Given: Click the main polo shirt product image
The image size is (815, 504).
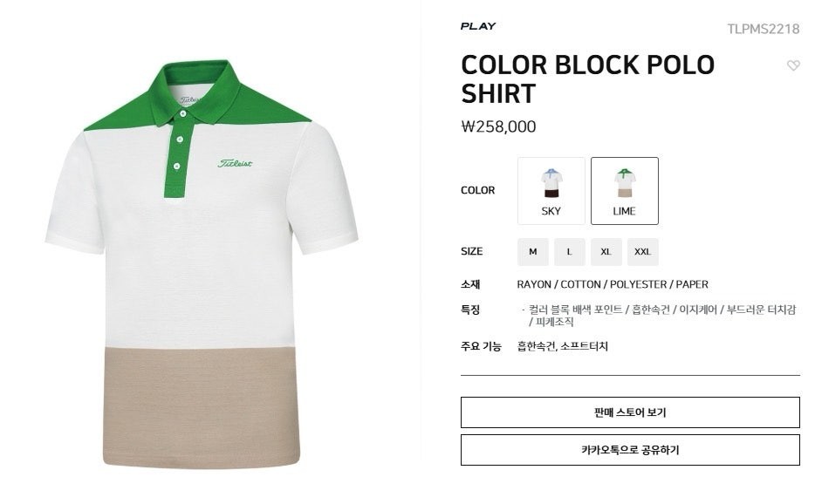Looking at the screenshot, I should pos(202,264).
